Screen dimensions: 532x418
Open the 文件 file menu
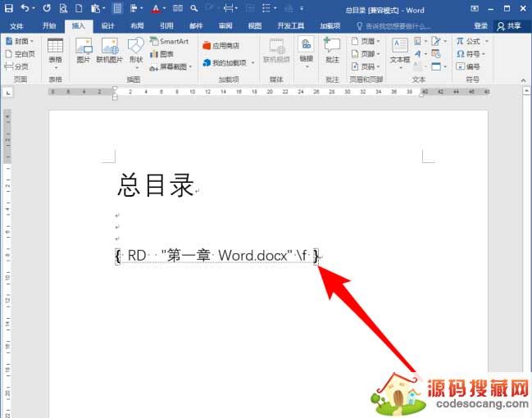tap(16, 25)
